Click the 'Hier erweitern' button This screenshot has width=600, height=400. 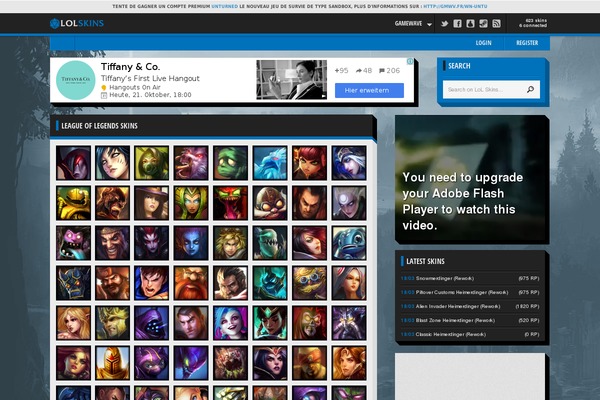[x=369, y=90]
